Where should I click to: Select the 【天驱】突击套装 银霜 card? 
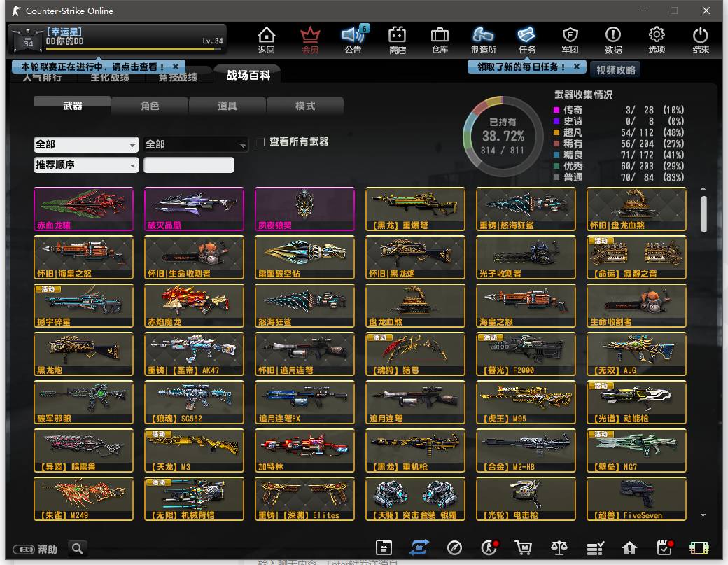pyautogui.click(x=415, y=498)
